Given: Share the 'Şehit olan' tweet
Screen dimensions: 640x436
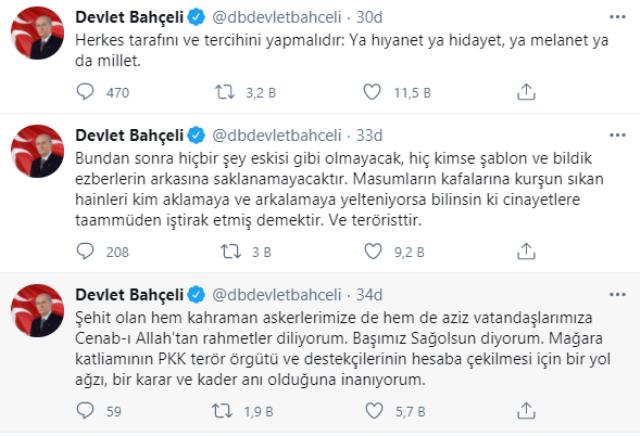Looking at the screenshot, I should (526, 410).
